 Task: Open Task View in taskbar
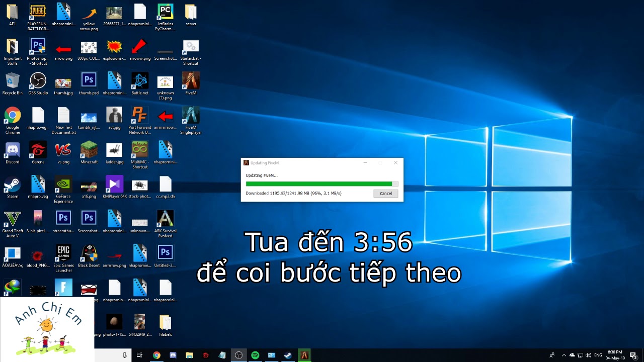click(x=139, y=355)
